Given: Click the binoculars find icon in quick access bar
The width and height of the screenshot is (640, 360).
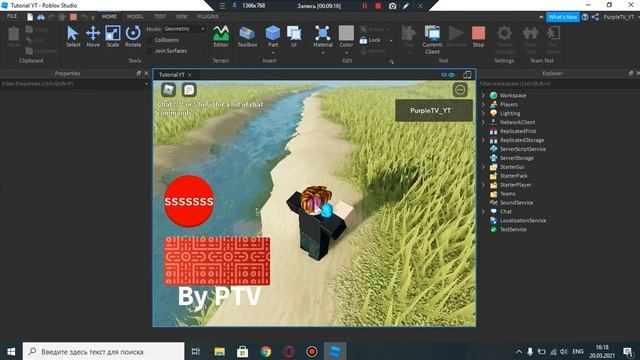Looking at the screenshot, I should (x=41, y=17).
